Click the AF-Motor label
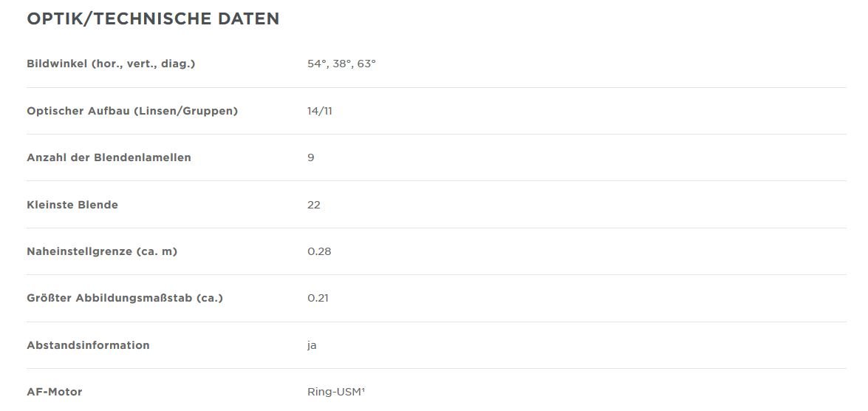 (x=54, y=392)
